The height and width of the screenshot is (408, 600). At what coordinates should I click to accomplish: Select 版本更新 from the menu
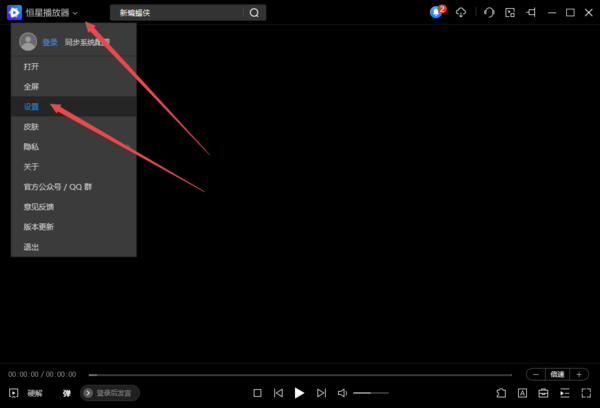(x=73, y=227)
